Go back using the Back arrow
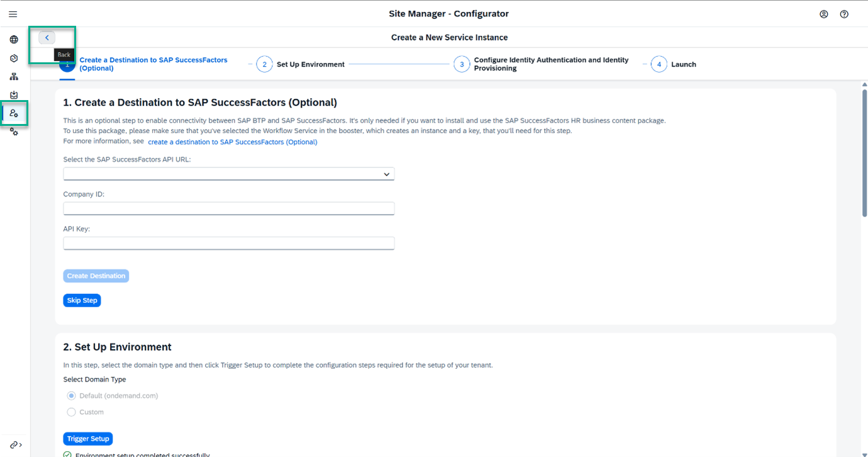 pos(47,38)
